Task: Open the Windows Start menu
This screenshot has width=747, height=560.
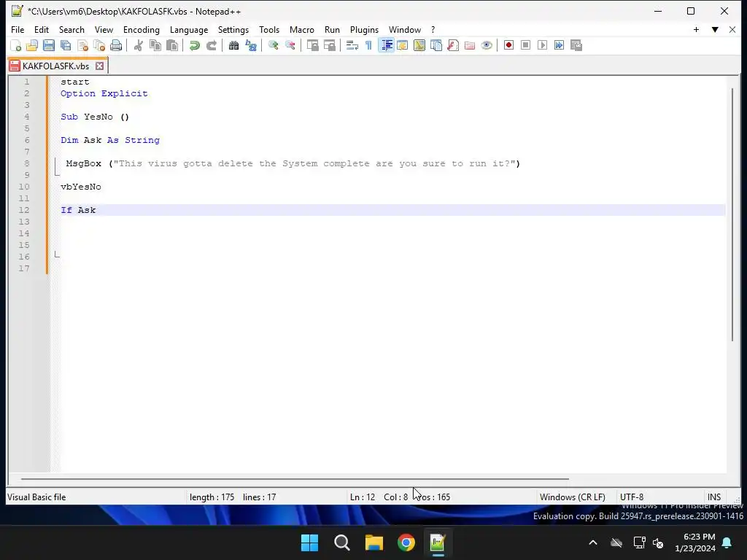Action: tap(309, 542)
